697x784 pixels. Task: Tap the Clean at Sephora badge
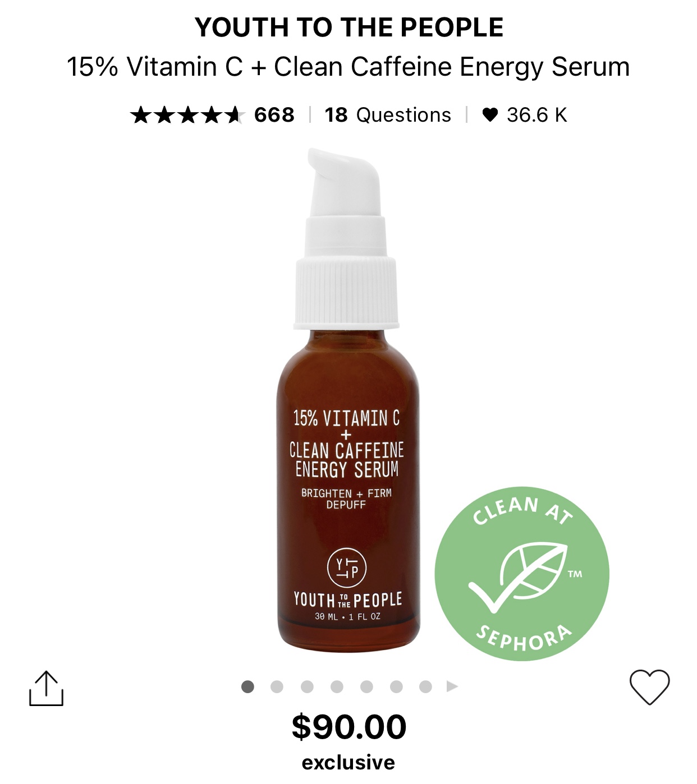pyautogui.click(x=522, y=573)
